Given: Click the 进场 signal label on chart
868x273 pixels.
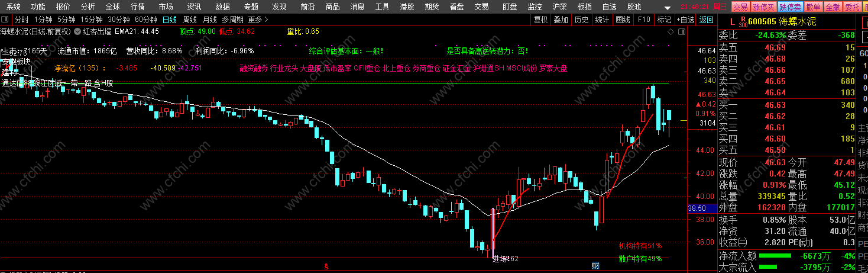Looking at the screenshot, I should coord(500,258).
